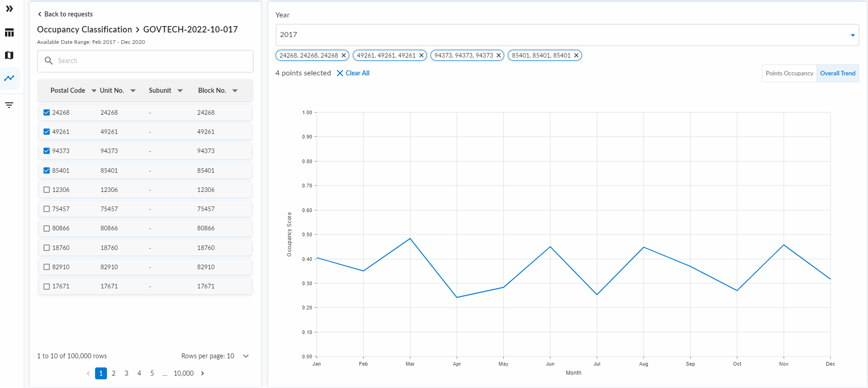
Task: Check the 82910 row checkbox
Action: tap(47, 267)
